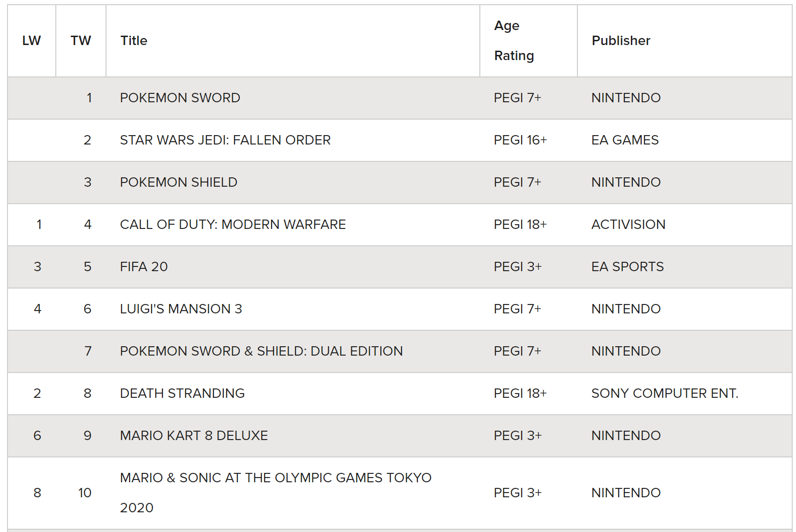The image size is (796, 532).
Task: Select the DEATH STRANDING title cell
Action: [182, 393]
